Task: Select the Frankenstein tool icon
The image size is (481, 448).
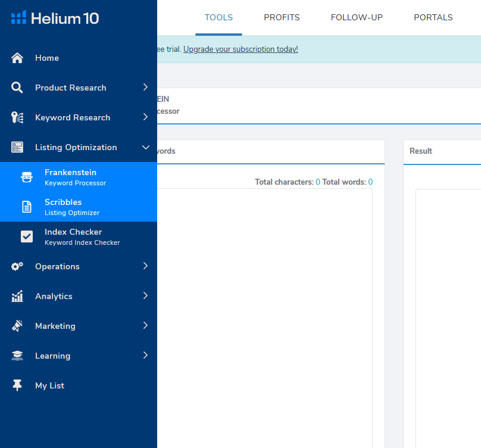Action: point(27,177)
